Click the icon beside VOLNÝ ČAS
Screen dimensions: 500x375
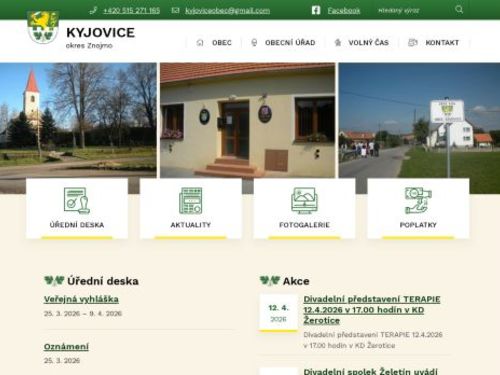pyautogui.click(x=338, y=43)
